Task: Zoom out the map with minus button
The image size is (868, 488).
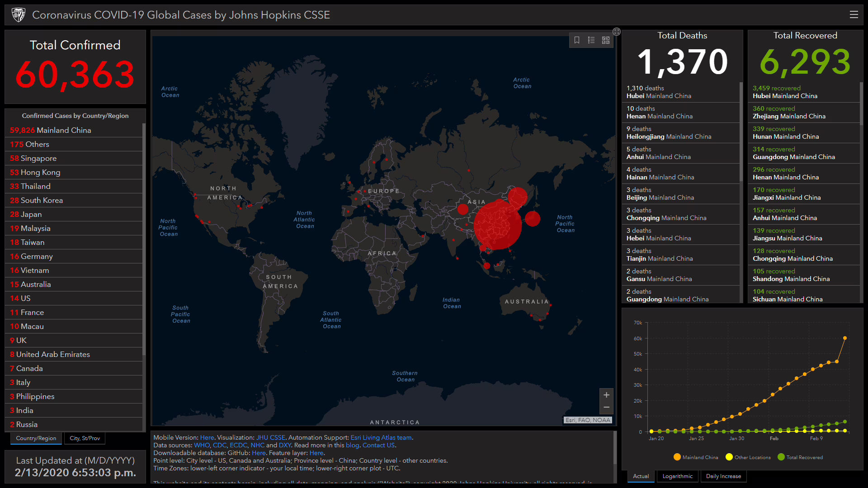Action: click(606, 408)
